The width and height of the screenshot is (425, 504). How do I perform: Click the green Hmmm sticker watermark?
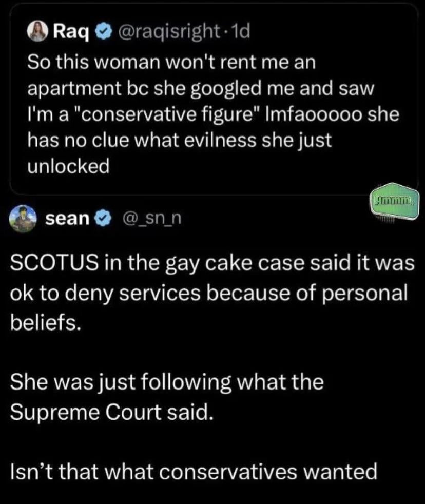tap(395, 203)
